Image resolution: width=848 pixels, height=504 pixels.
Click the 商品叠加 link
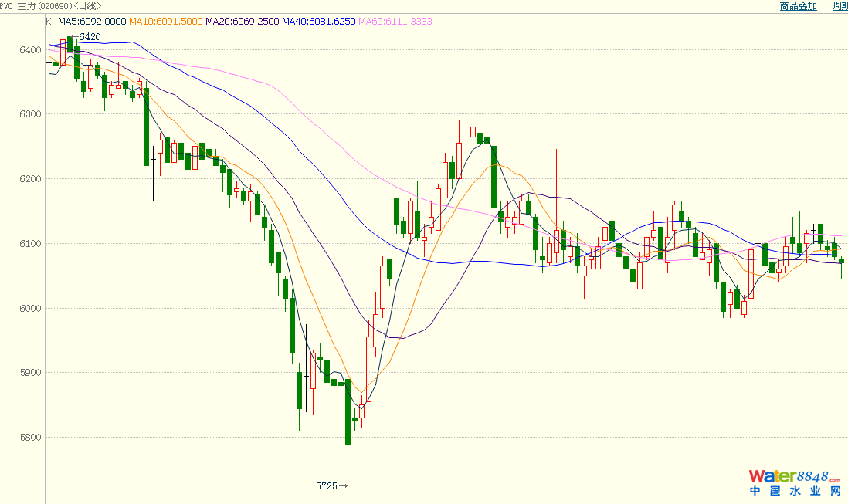point(798,6)
